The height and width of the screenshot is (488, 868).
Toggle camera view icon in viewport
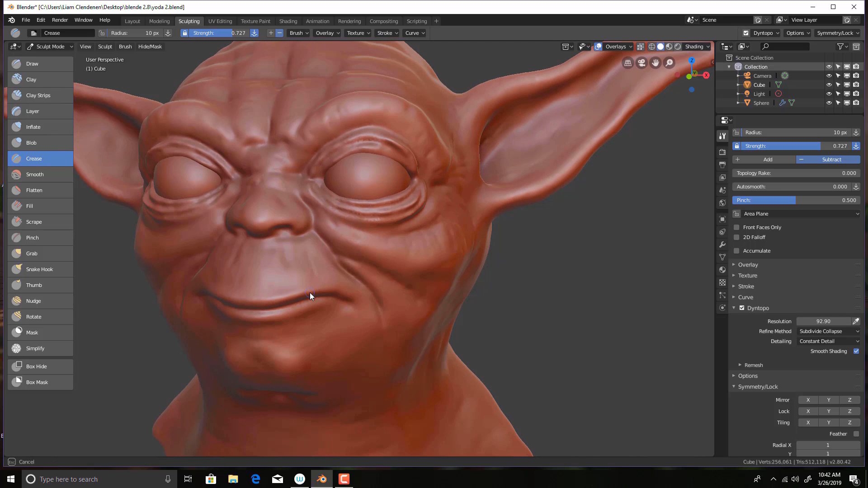tap(642, 63)
